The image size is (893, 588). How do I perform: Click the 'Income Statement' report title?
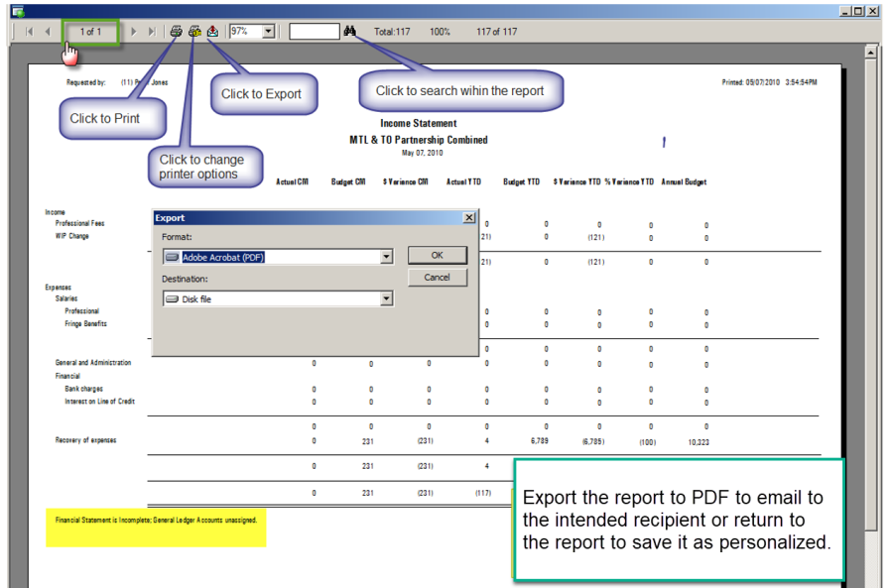coord(419,123)
